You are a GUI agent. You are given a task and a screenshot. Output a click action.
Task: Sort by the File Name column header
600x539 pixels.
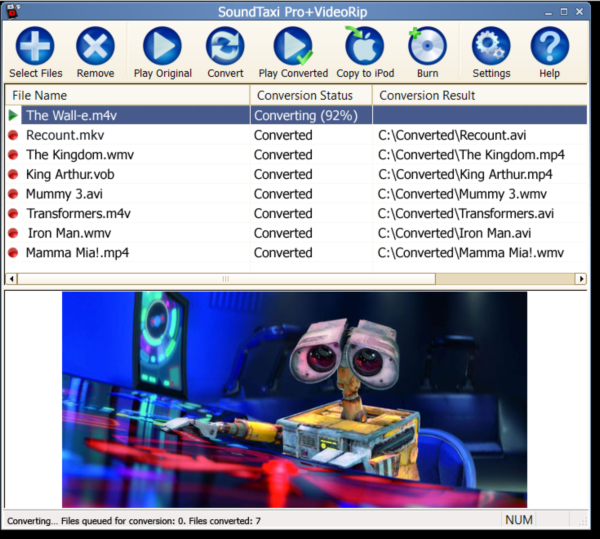(x=127, y=95)
